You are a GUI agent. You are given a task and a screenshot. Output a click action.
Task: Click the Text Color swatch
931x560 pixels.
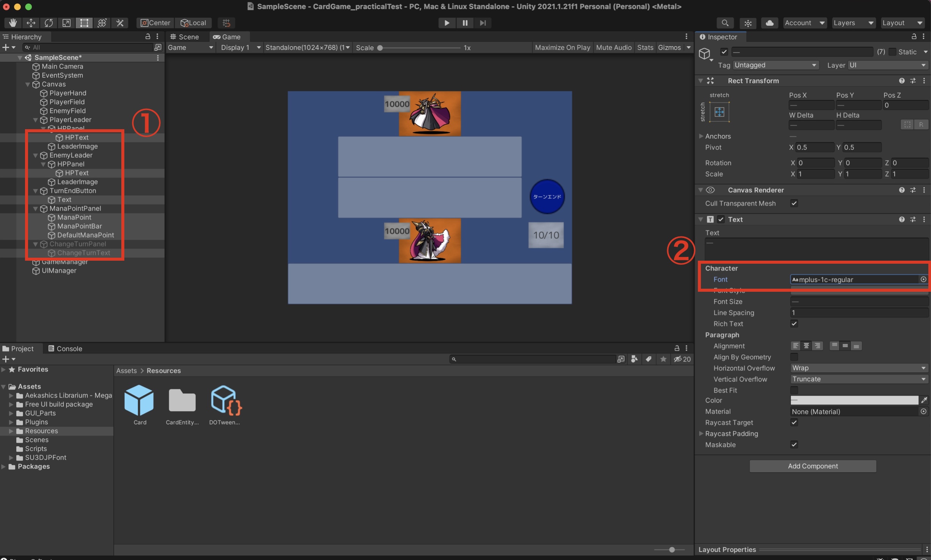tap(854, 400)
